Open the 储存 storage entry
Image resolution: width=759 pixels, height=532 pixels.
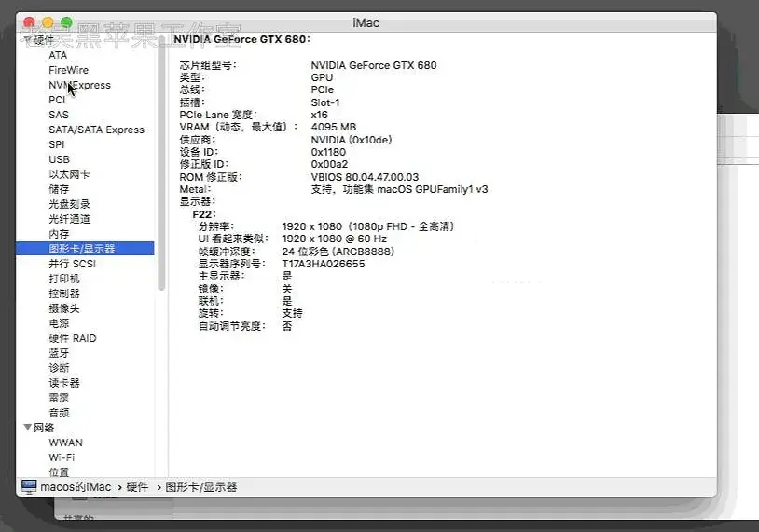click(59, 189)
